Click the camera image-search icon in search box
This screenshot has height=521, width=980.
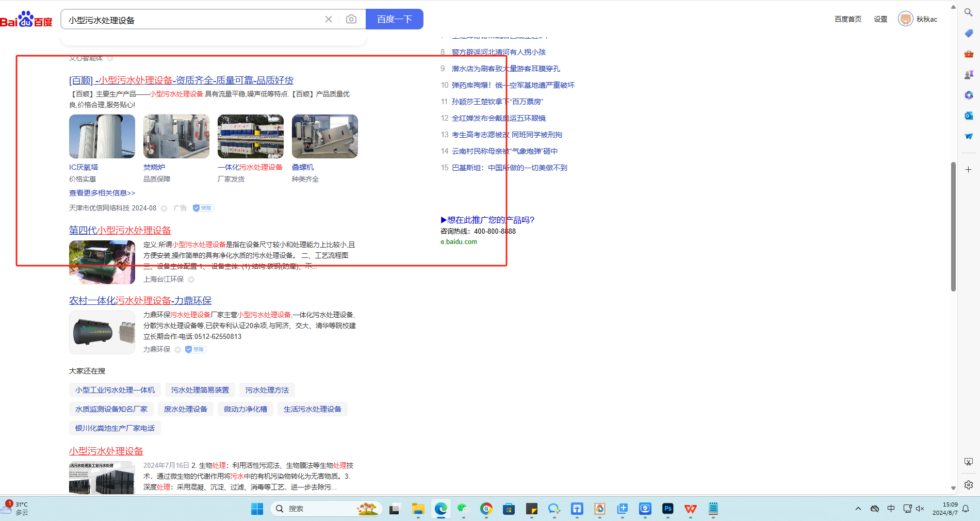(x=351, y=19)
